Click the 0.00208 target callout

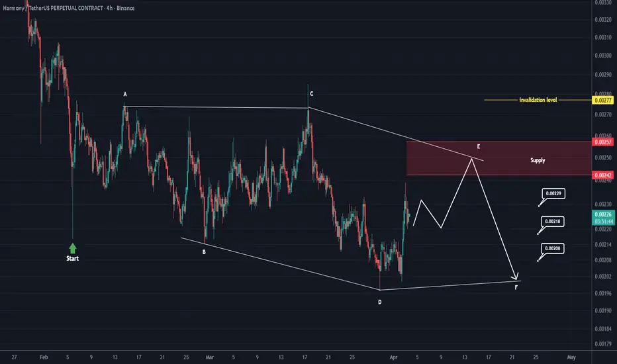pos(553,248)
